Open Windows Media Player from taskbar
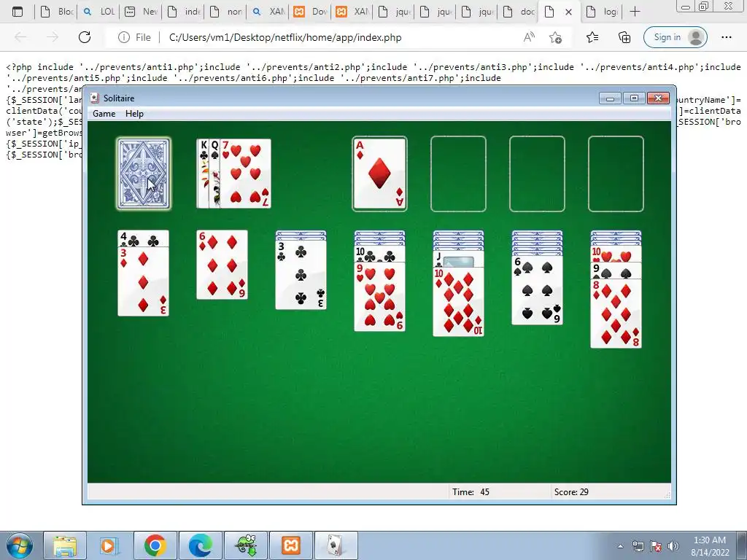The width and height of the screenshot is (747, 560). click(109, 545)
